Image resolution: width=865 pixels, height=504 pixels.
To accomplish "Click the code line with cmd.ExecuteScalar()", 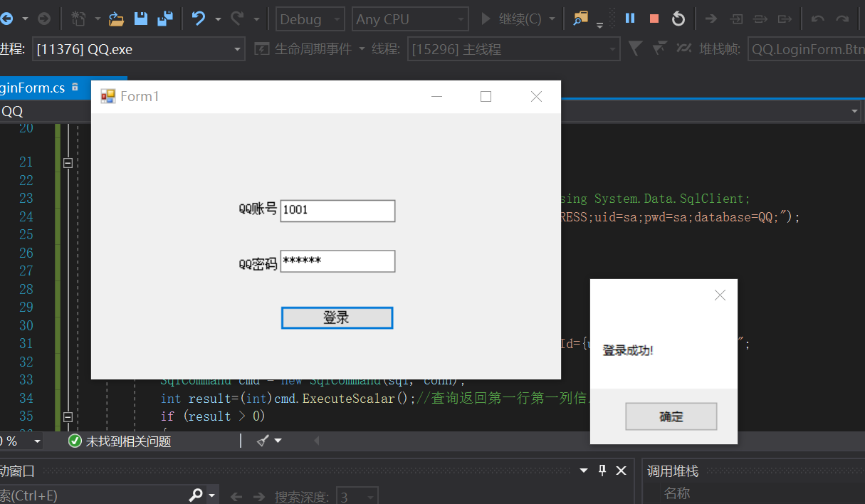I will click(374, 399).
